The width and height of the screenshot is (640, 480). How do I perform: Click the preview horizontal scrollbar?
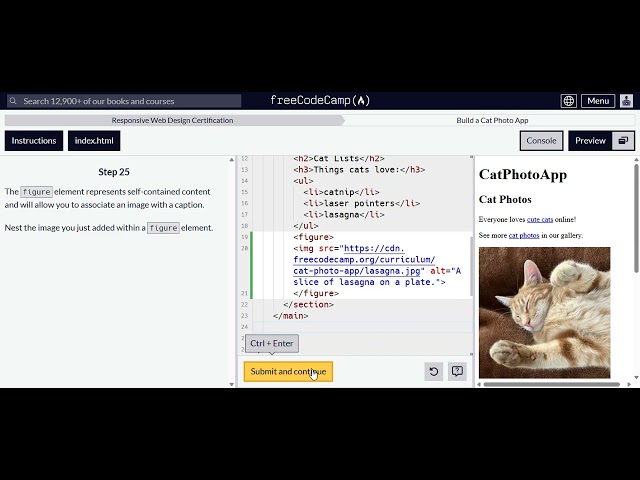[x=551, y=384]
